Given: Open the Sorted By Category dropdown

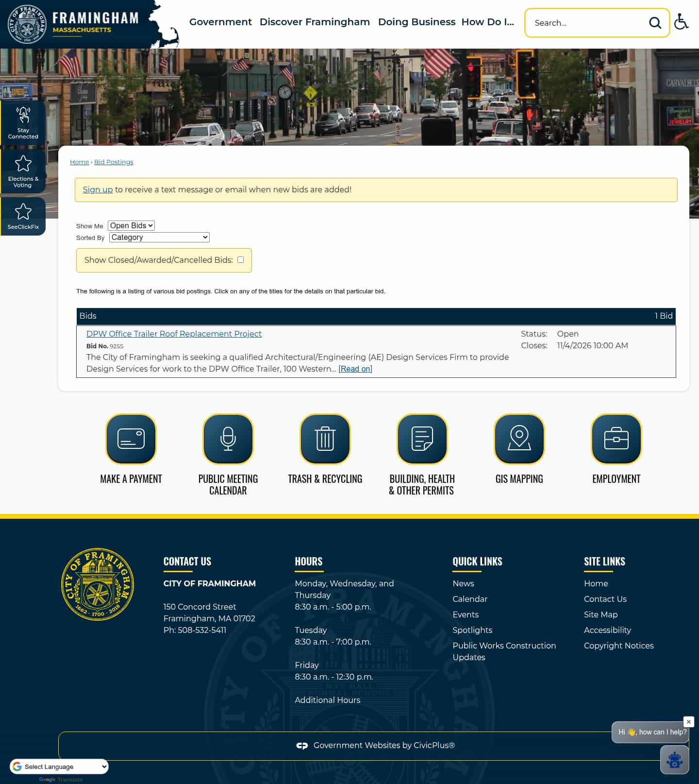Looking at the screenshot, I should click(x=159, y=237).
